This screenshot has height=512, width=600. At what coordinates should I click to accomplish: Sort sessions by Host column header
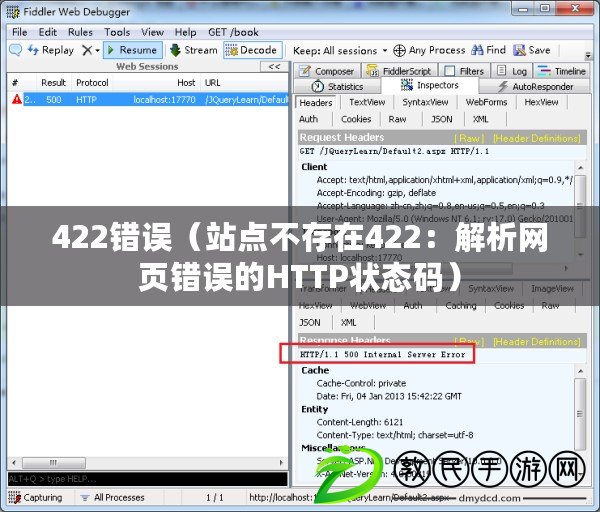coord(186,83)
